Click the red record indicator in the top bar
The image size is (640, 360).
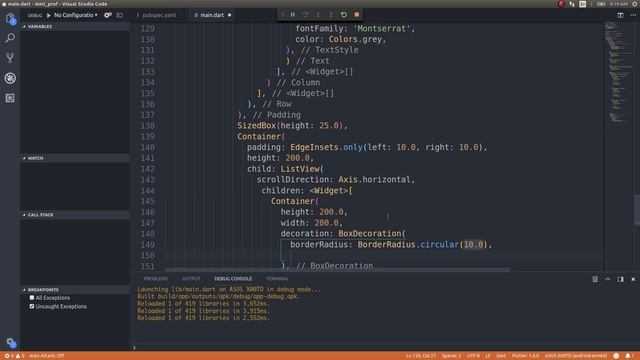coord(561,4)
